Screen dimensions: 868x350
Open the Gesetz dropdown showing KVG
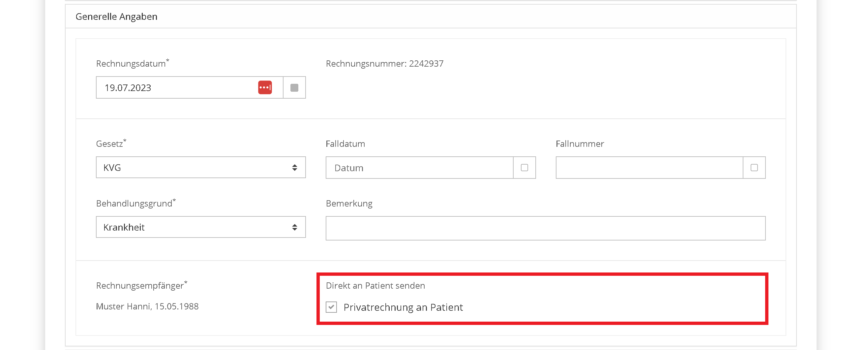(201, 167)
